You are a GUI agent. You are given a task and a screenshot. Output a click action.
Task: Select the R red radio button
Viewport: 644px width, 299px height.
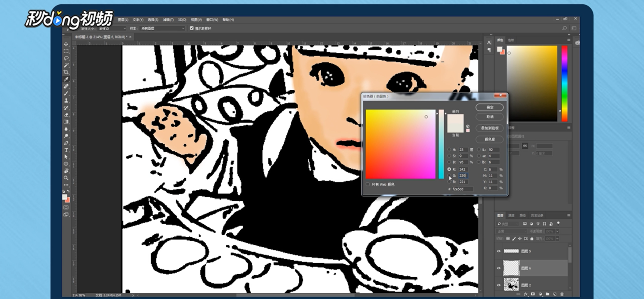[449, 169]
